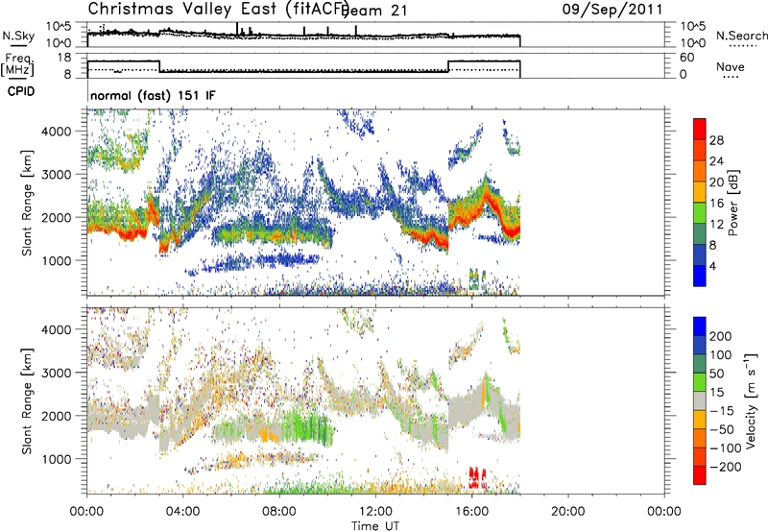Click the 2000 tick on power panel
768x532 pixels.
[56, 217]
